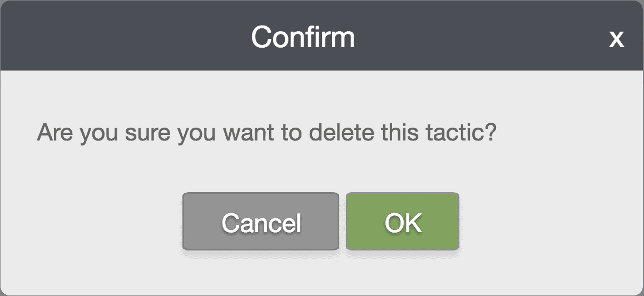
Task: Click the Confirm title text
Action: pos(303,37)
